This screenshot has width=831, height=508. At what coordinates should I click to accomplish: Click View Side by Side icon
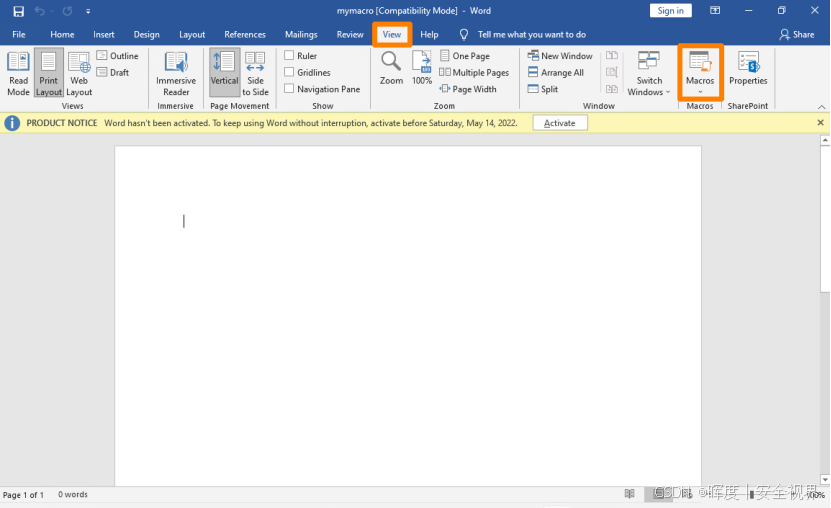tap(612, 56)
